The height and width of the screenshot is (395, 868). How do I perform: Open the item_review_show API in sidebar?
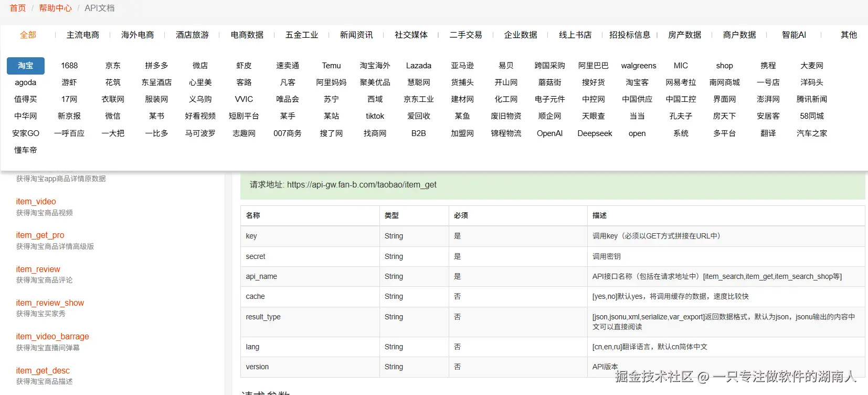pos(50,303)
